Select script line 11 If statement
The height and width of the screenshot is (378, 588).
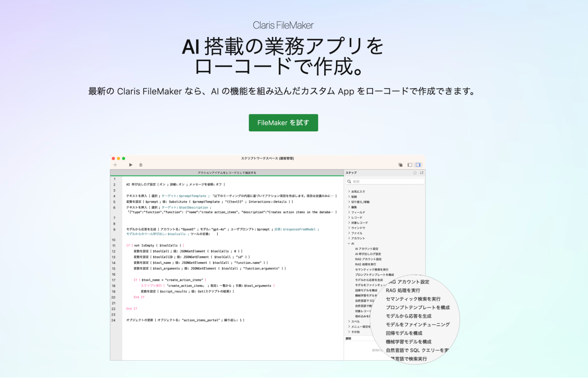click(155, 245)
